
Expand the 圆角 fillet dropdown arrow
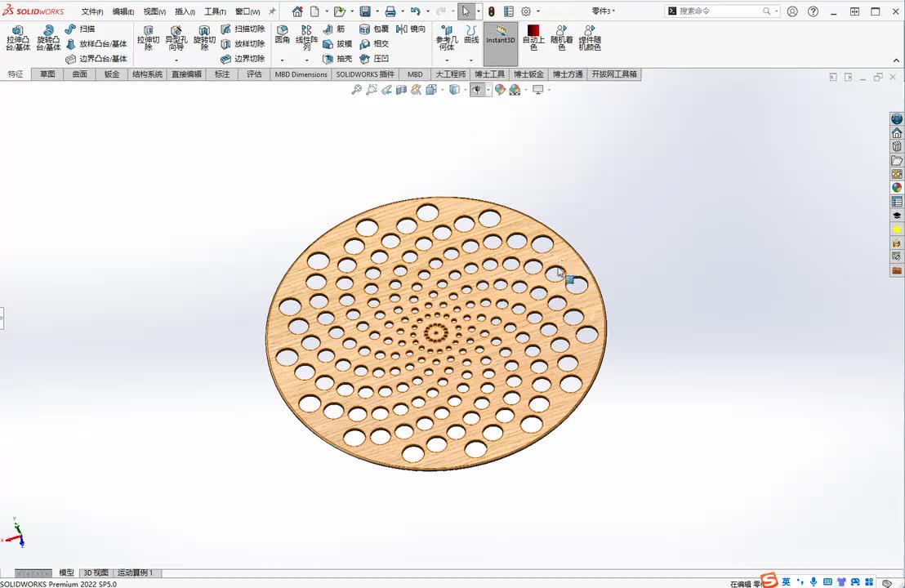click(283, 60)
